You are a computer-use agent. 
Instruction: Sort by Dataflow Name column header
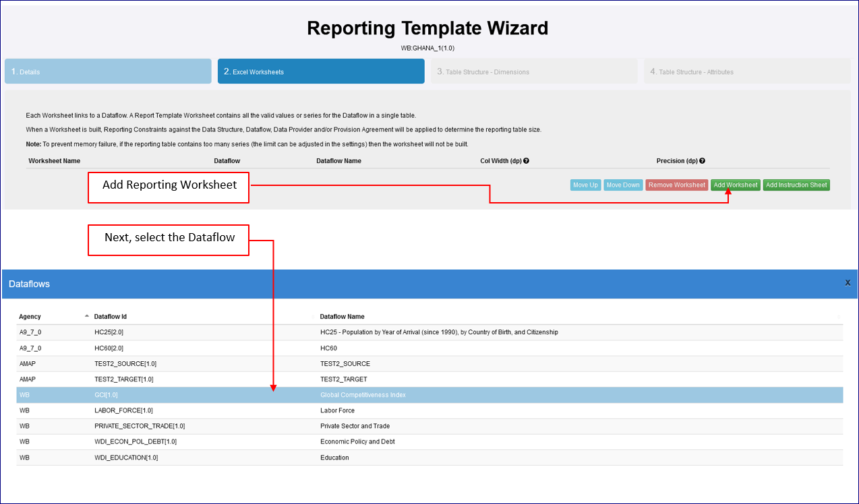click(343, 317)
